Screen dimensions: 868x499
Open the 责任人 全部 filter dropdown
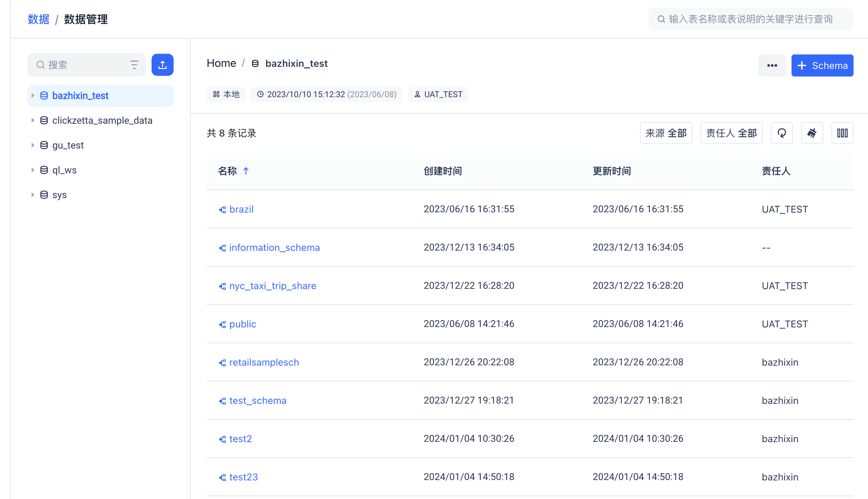click(x=731, y=133)
